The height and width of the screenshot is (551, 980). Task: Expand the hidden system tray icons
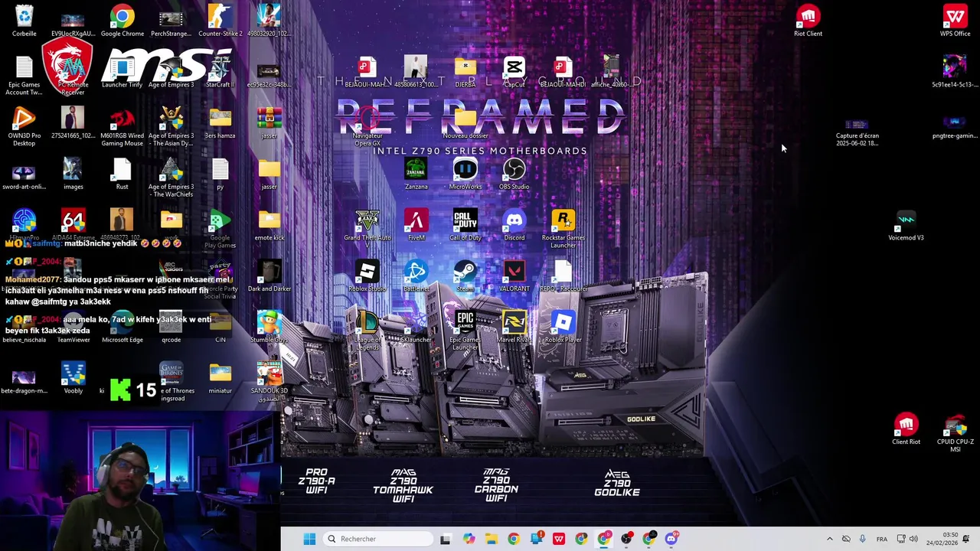(829, 539)
